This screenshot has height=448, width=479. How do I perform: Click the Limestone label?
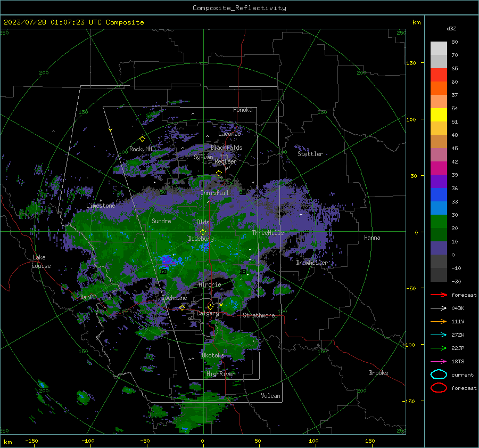coord(101,206)
